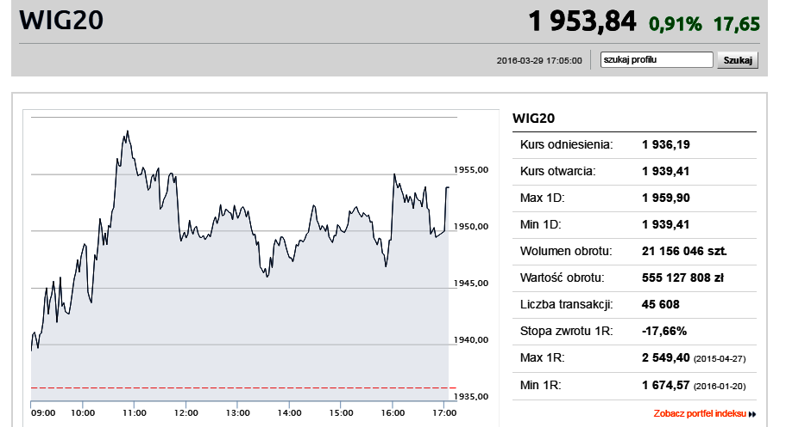Viewport: 786px width, 427px height.
Task: Click the 'Kurs otwarcia:' label
Action: point(558,171)
